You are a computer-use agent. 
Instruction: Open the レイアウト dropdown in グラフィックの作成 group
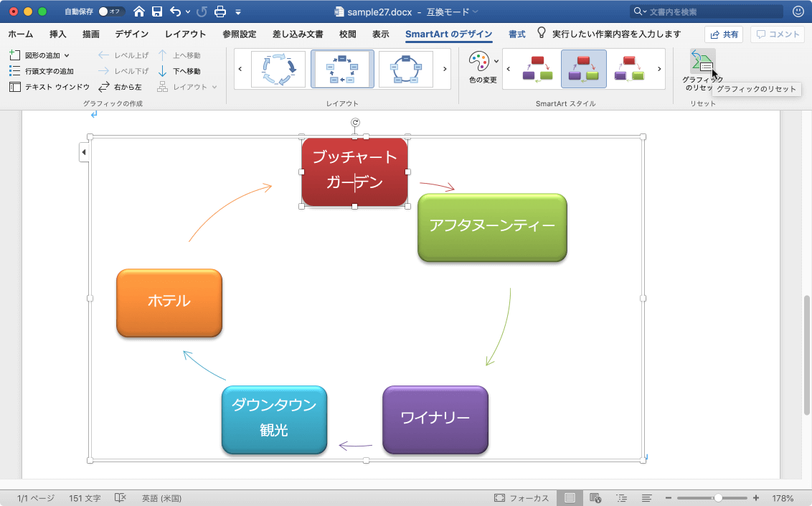click(x=187, y=87)
